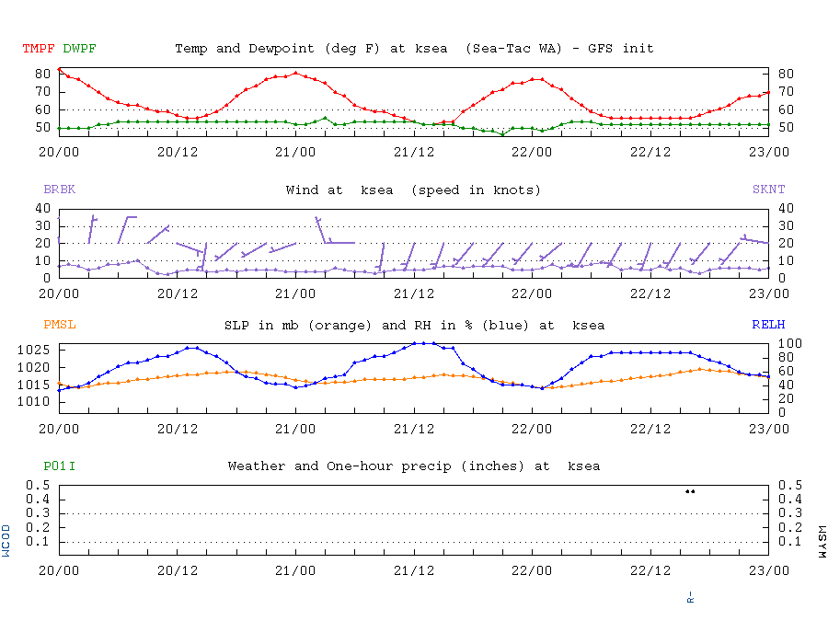Click the blue humidity peak near 21/12

pyautogui.click(x=424, y=343)
